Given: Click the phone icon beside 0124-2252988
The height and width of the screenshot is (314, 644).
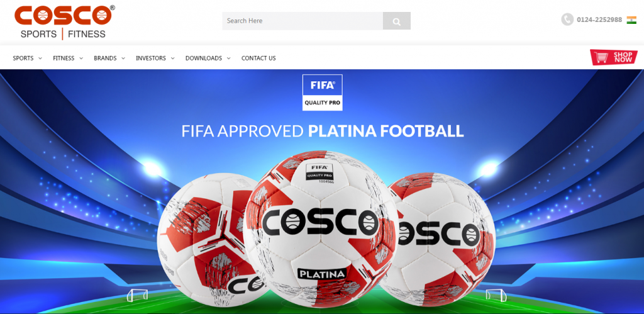Looking at the screenshot, I should (567, 20).
